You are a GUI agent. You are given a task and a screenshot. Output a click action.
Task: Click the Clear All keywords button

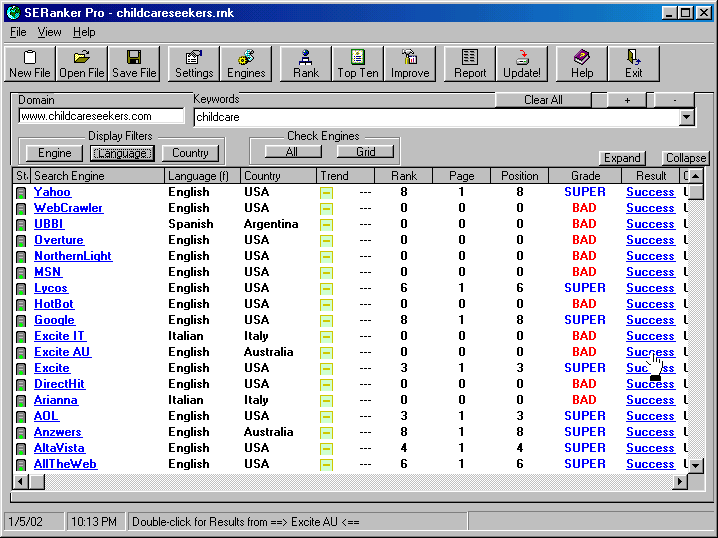point(543,100)
